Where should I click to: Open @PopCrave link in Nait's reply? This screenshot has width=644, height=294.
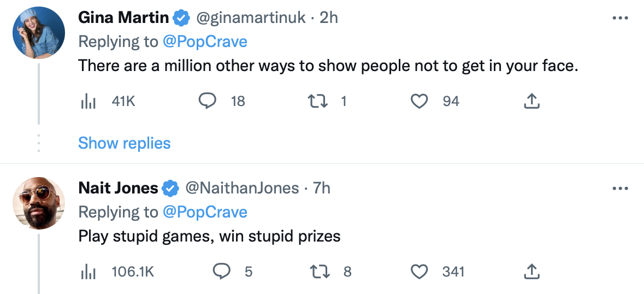point(205,212)
